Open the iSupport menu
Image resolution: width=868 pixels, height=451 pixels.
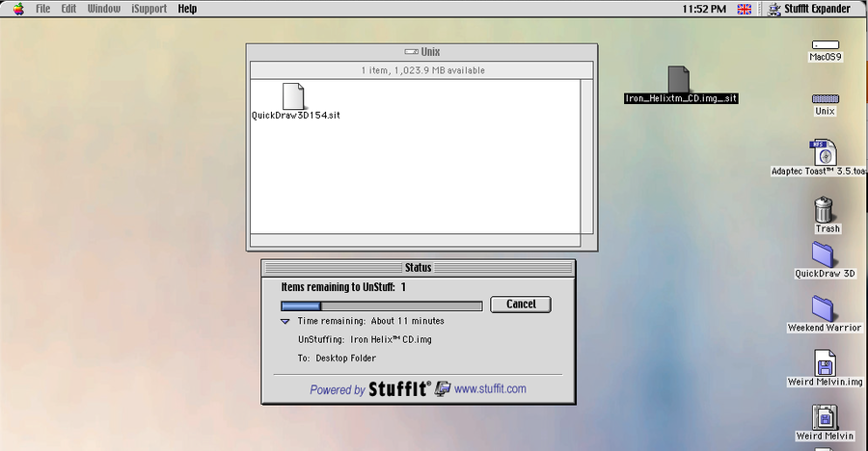[x=149, y=9]
